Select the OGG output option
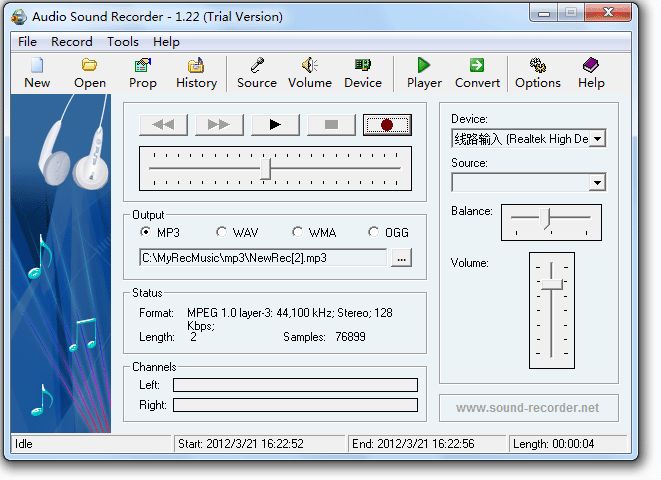The height and width of the screenshot is (480, 661). [x=374, y=232]
